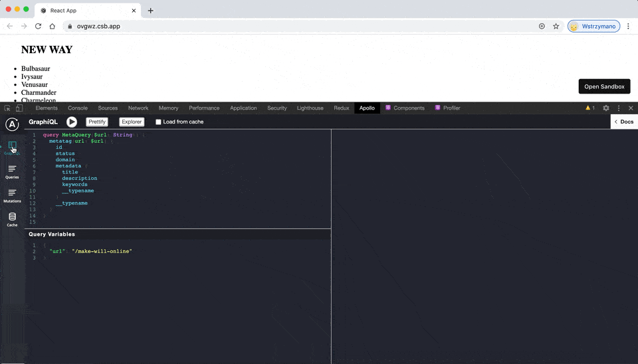Screen dimensions: 638x364
Task: Click the install app icon in address bar
Action: [x=542, y=26]
